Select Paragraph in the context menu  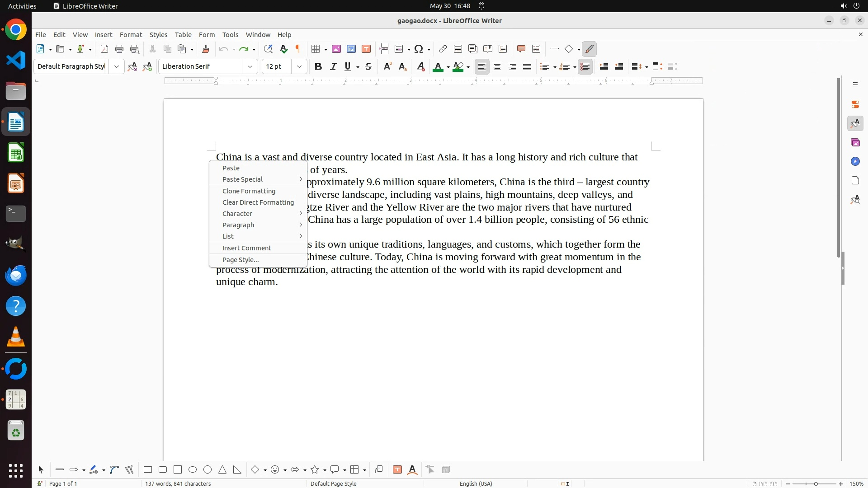(238, 225)
